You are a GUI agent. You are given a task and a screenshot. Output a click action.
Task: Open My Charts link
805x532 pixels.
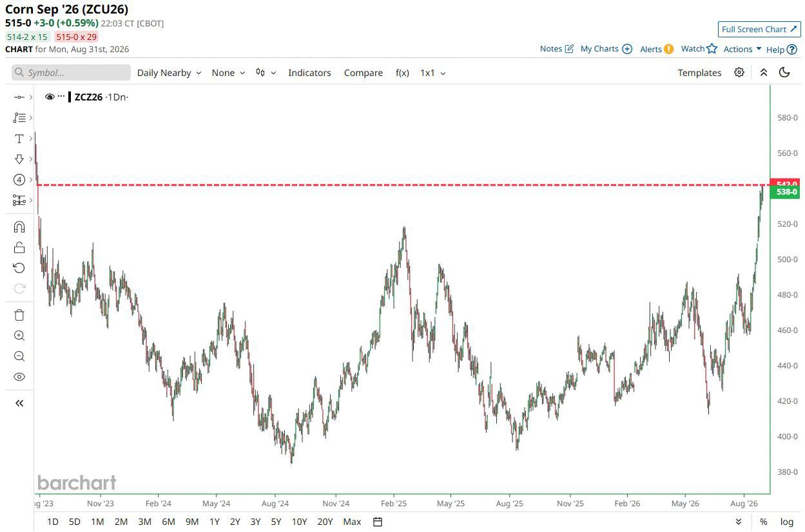(x=606, y=49)
